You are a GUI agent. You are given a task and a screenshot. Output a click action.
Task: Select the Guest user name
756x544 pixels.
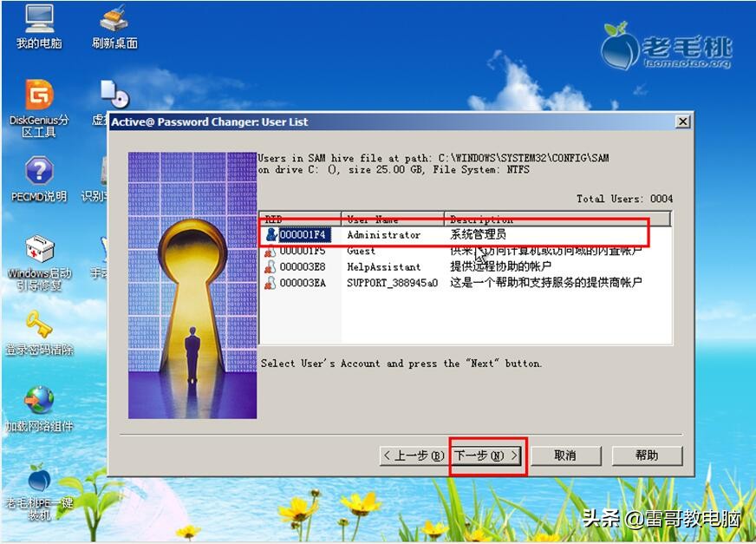pos(361,251)
